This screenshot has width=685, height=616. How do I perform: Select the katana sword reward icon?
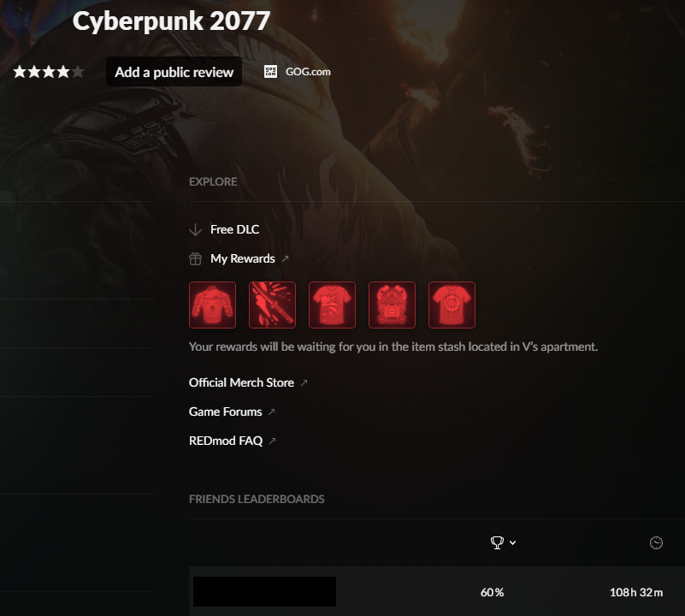click(272, 305)
